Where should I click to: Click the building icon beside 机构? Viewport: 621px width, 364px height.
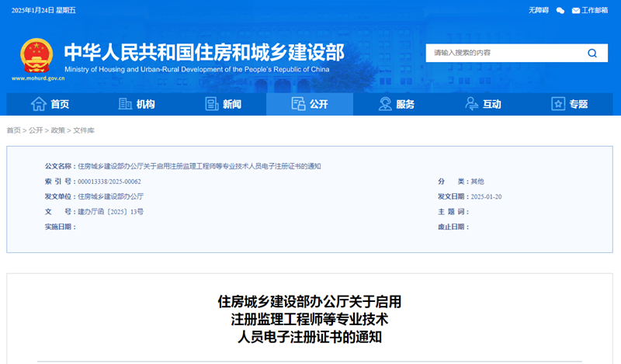[x=125, y=105]
